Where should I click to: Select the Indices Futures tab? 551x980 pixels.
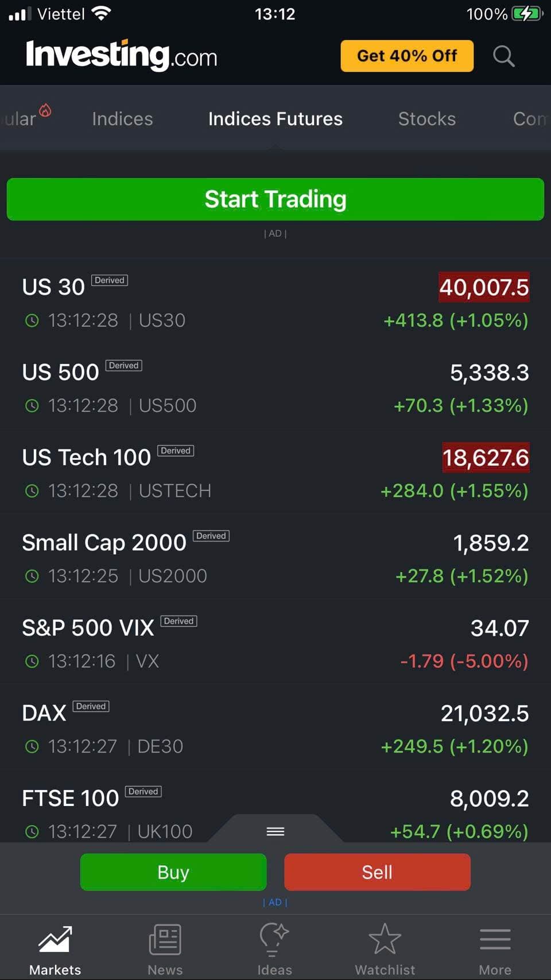click(275, 119)
